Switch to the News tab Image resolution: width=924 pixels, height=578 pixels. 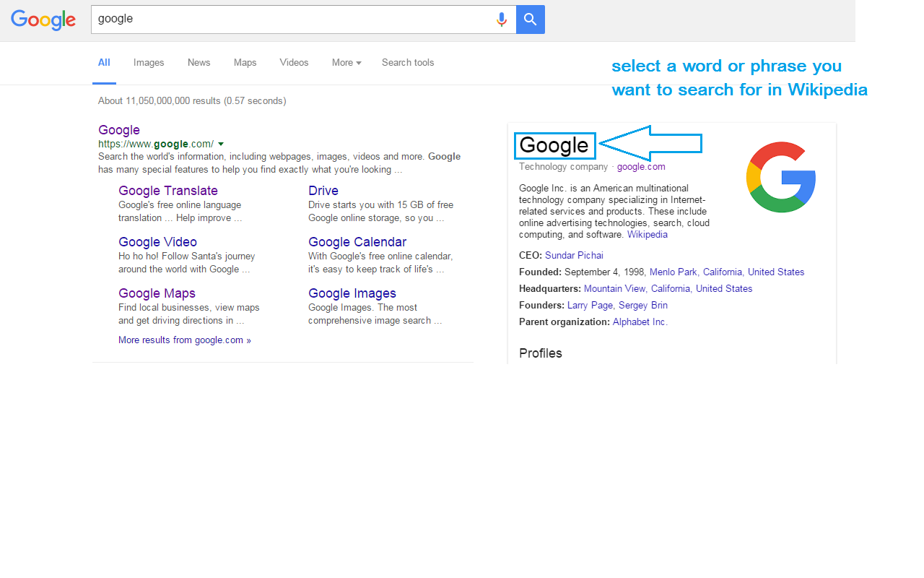pos(199,63)
